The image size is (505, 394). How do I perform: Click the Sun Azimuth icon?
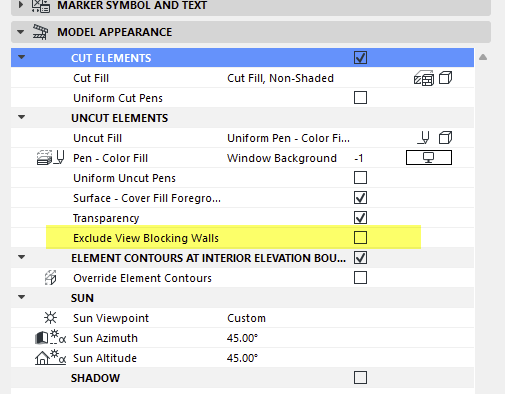pyautogui.click(x=50, y=338)
